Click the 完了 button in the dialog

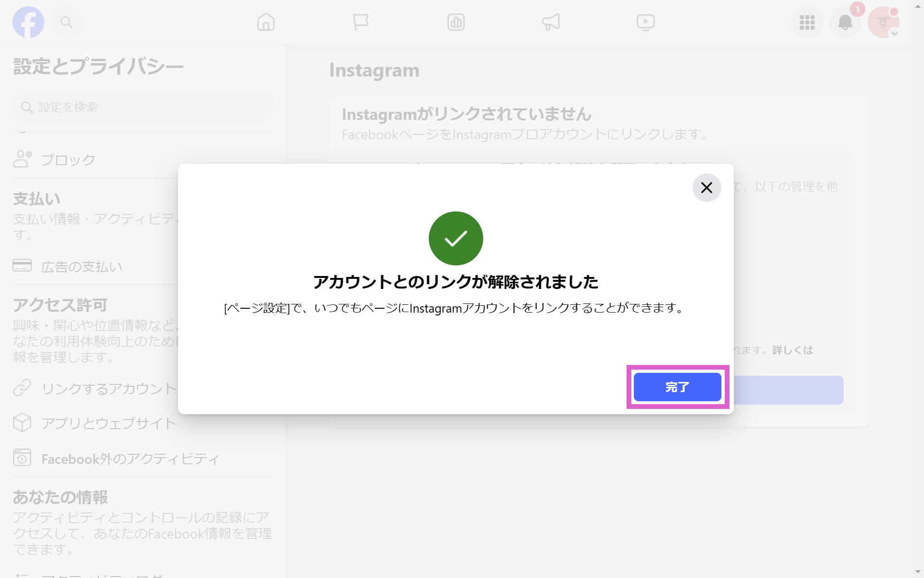click(x=677, y=387)
